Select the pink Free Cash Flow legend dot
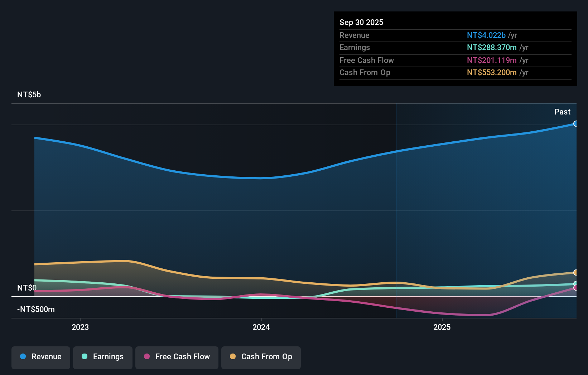588x375 pixels. [146, 356]
